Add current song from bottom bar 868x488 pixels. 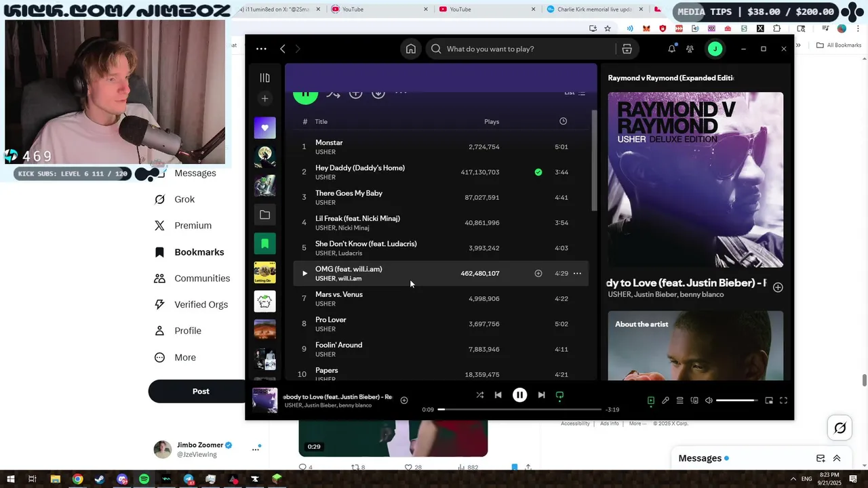pyautogui.click(x=404, y=401)
